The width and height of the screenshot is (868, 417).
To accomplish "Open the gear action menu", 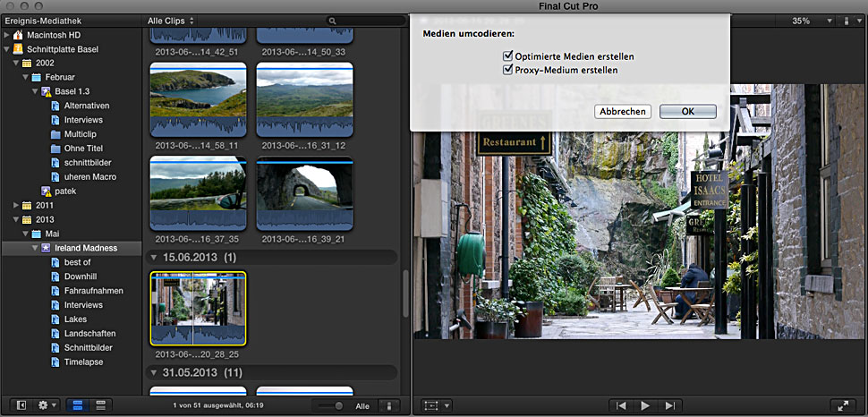I will [47, 405].
